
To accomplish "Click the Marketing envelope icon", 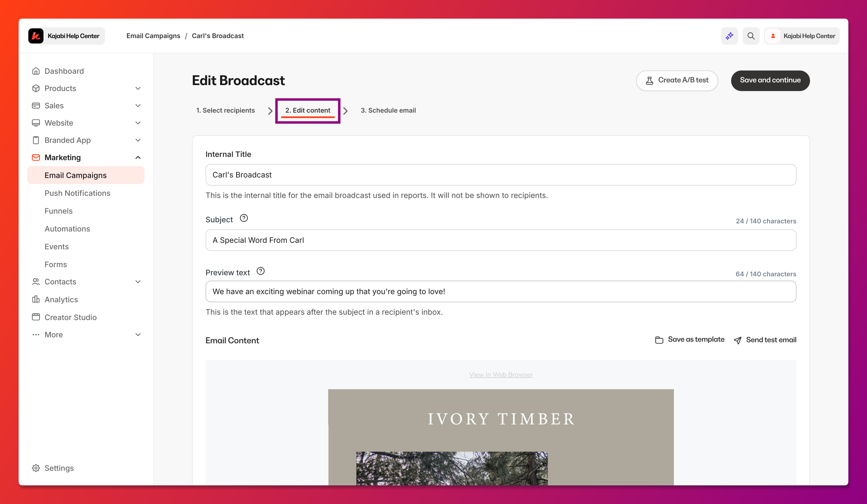I will coord(36,157).
